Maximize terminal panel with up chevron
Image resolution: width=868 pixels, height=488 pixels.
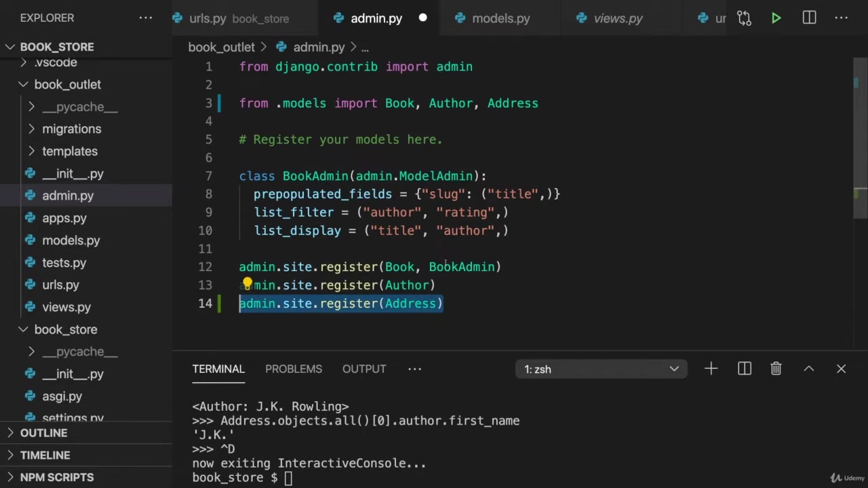tap(808, 369)
